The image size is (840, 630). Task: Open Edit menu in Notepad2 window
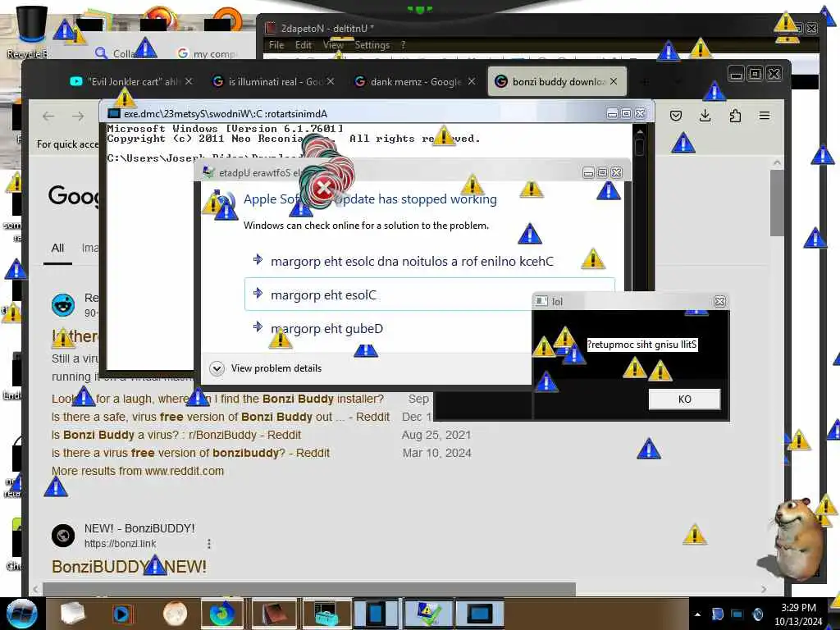click(x=304, y=45)
